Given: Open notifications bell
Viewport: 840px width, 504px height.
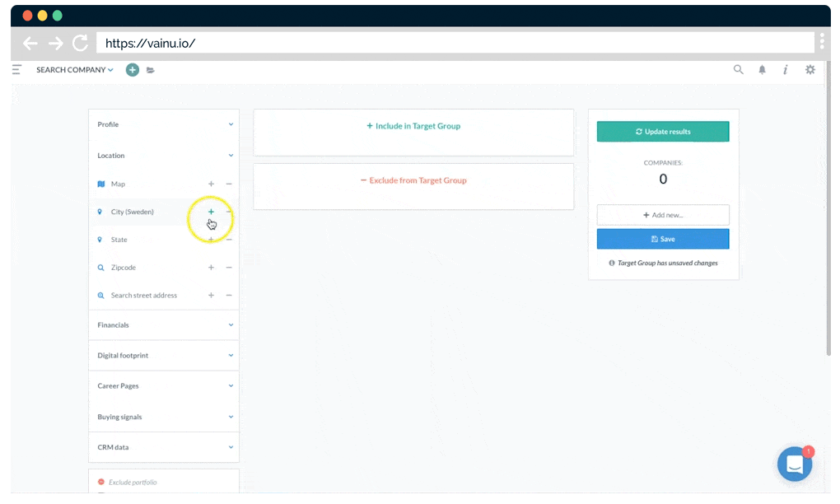Looking at the screenshot, I should 762,70.
